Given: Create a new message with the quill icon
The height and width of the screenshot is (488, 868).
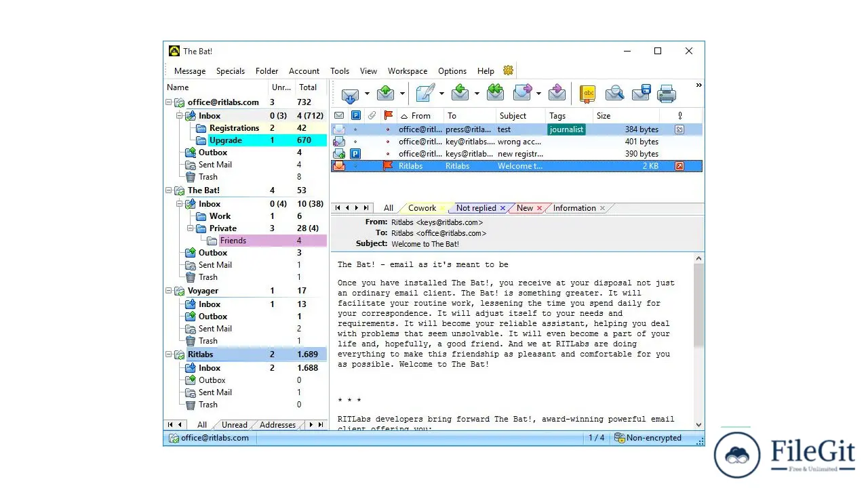Looking at the screenshot, I should coord(425,94).
